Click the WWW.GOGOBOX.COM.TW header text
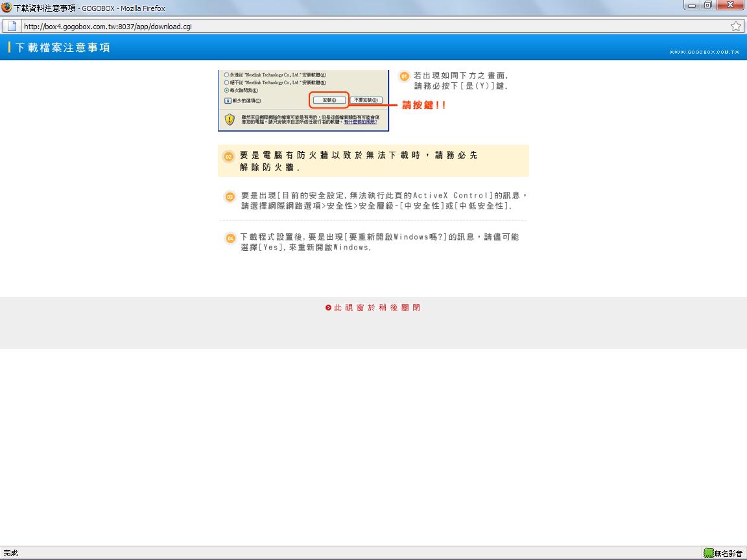The image size is (747, 560). 704,52
